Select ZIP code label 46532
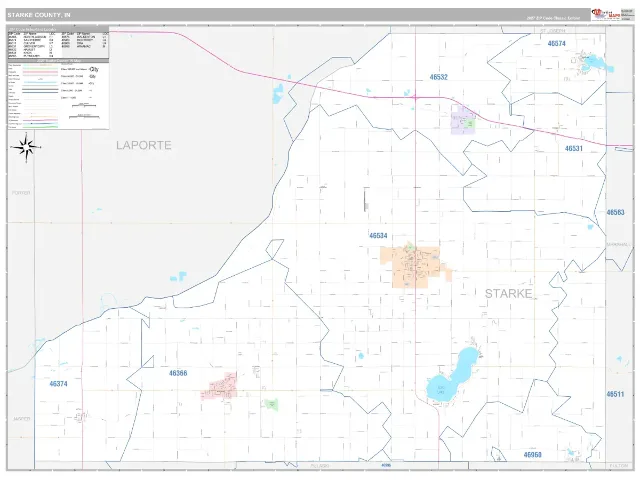 click(x=439, y=77)
